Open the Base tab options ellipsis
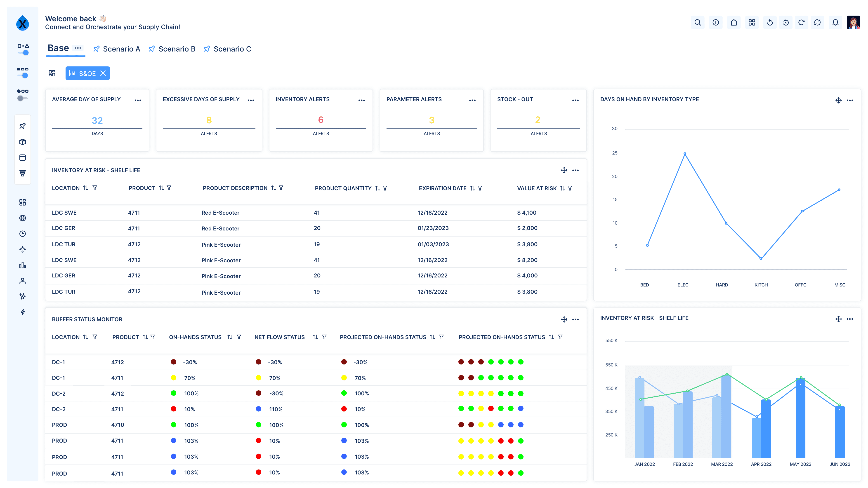 coord(78,48)
